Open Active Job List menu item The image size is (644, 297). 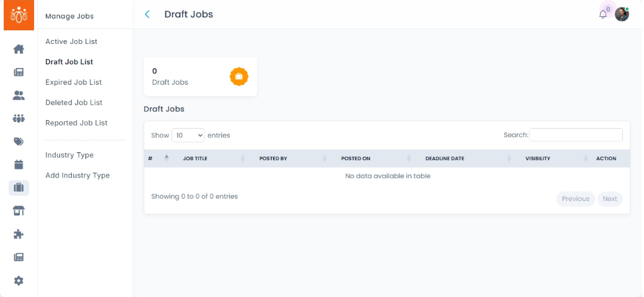coord(71,41)
